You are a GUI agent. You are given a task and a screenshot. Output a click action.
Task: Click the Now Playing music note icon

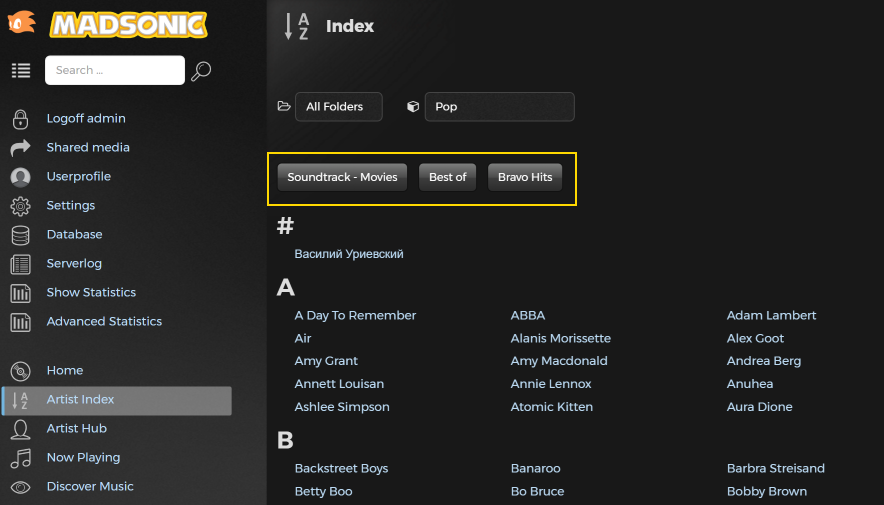[x=20, y=458]
